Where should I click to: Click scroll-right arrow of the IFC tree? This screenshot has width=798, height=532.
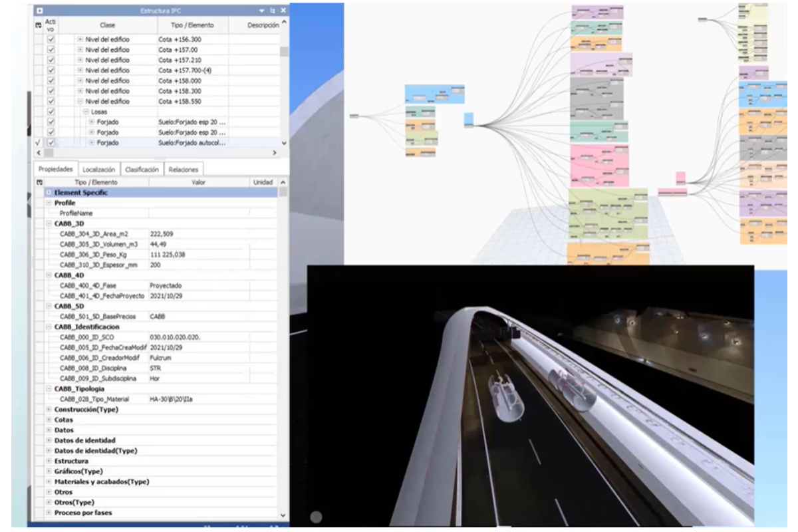tap(275, 153)
